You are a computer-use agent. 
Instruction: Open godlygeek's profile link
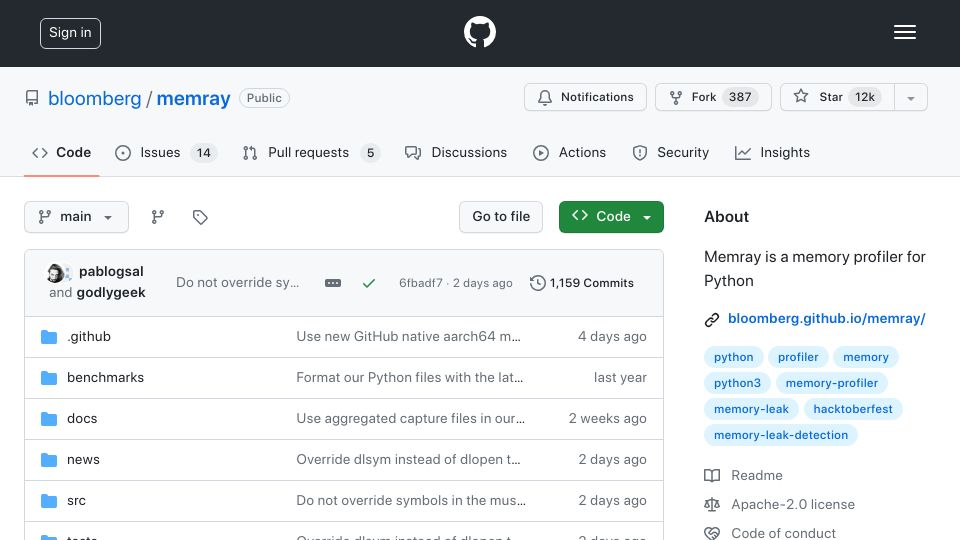111,293
